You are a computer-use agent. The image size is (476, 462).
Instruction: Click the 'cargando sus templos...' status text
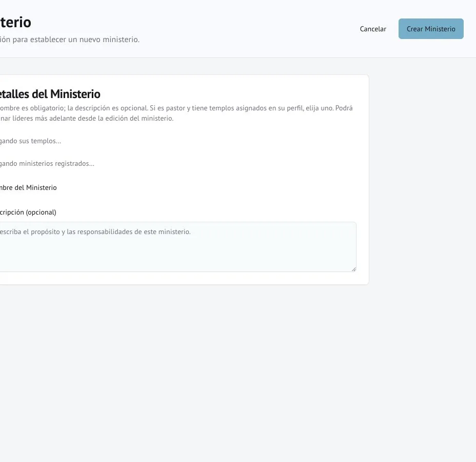pyautogui.click(x=30, y=141)
